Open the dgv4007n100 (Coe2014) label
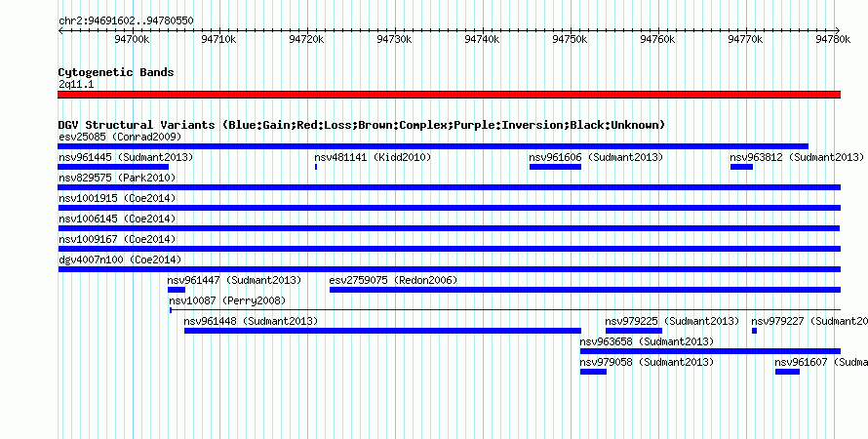This screenshot has width=868, height=439. (120, 259)
